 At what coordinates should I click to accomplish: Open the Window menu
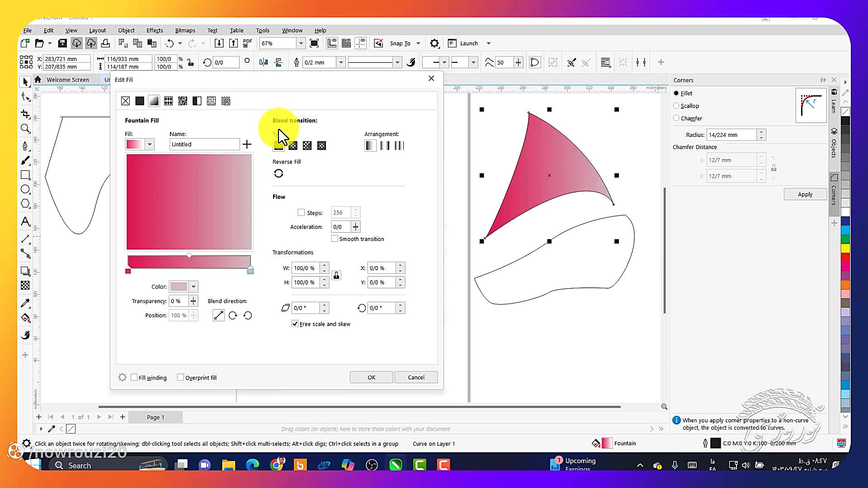pyautogui.click(x=292, y=30)
